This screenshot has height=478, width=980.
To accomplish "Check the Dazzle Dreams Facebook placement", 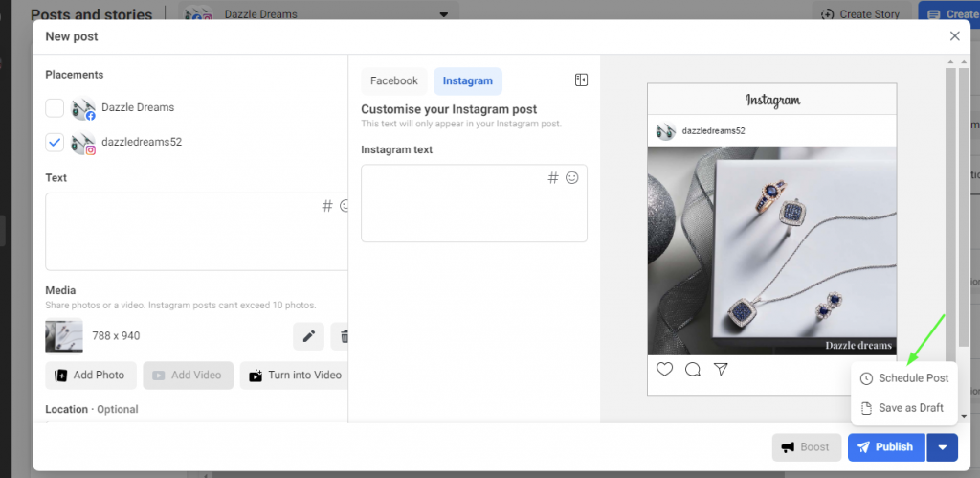I will 55,107.
